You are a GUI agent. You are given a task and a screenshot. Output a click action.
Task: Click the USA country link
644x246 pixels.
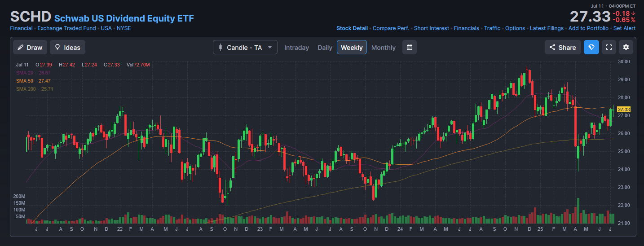click(x=106, y=28)
